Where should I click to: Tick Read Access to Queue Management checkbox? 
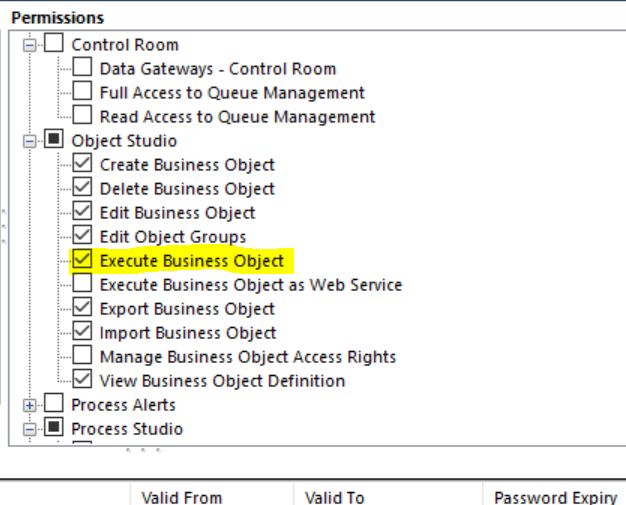coord(82,117)
